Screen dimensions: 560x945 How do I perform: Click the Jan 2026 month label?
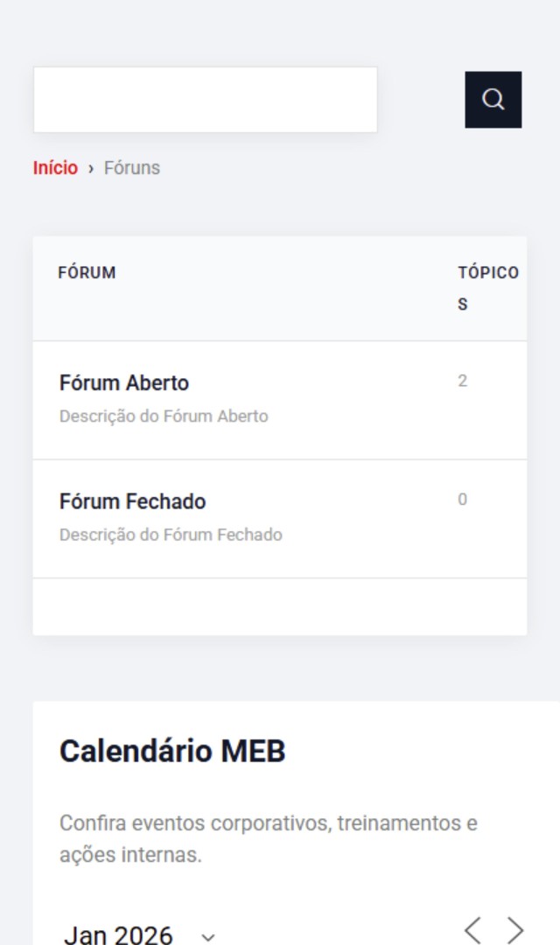[x=118, y=934]
